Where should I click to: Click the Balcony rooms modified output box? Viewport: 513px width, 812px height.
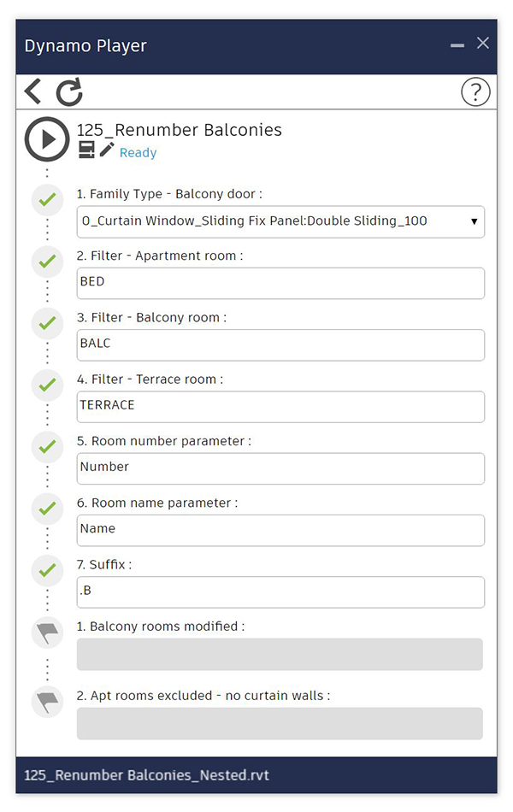280,654
